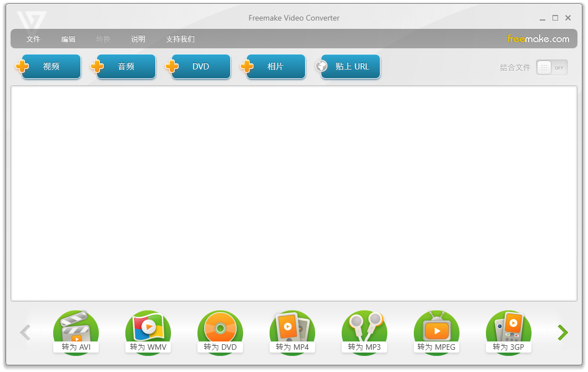Select the 转为 WMV conversion icon

click(x=148, y=329)
